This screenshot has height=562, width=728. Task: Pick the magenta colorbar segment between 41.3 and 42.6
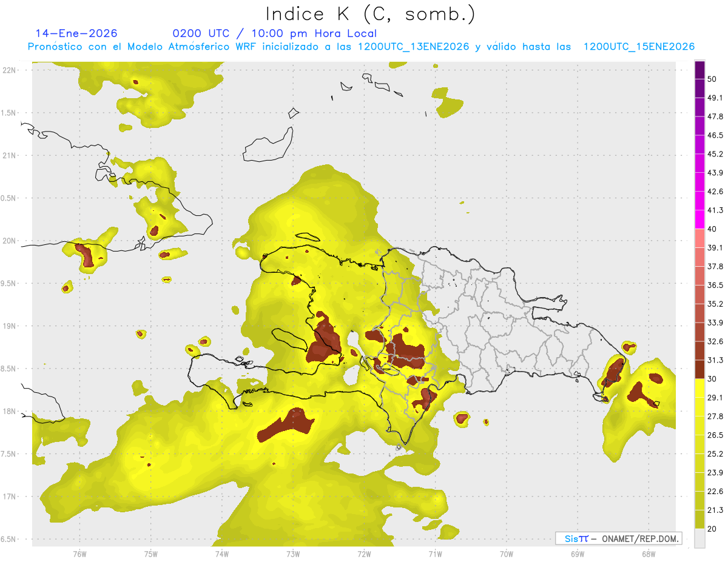pyautogui.click(x=699, y=201)
